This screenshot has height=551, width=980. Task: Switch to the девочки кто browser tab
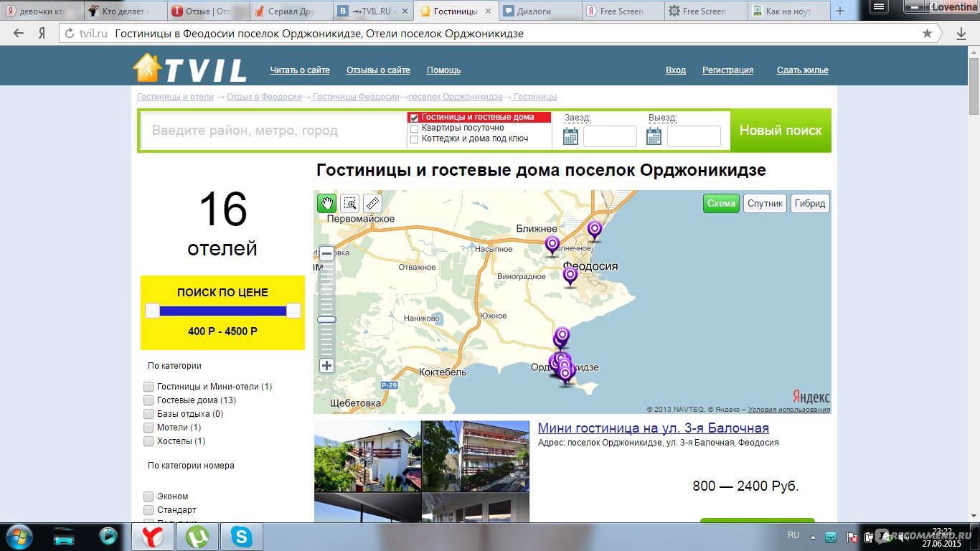click(42, 11)
